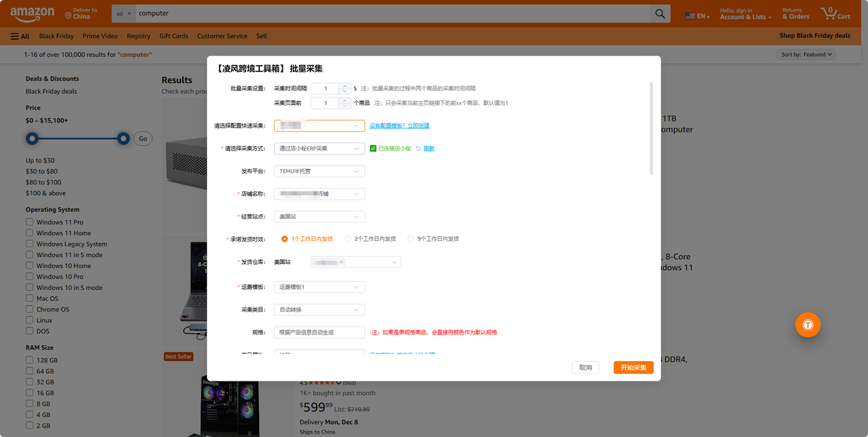Click the orange floating toolbox icon
Image resolution: width=868 pixels, height=437 pixels.
[808, 324]
